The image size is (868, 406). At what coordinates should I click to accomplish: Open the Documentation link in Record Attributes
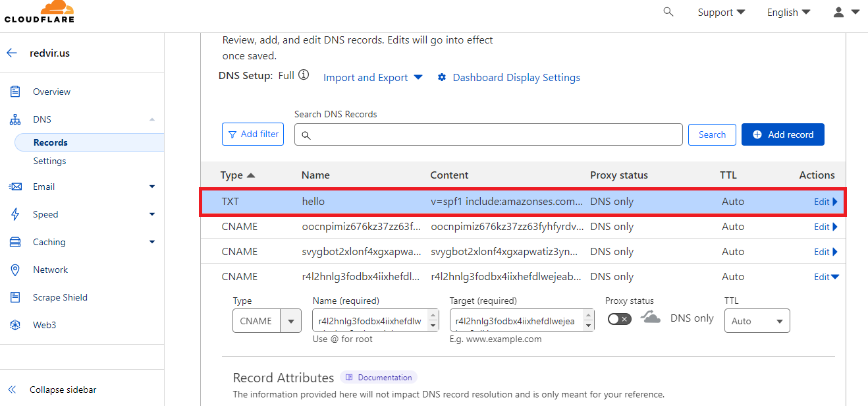pyautogui.click(x=379, y=377)
